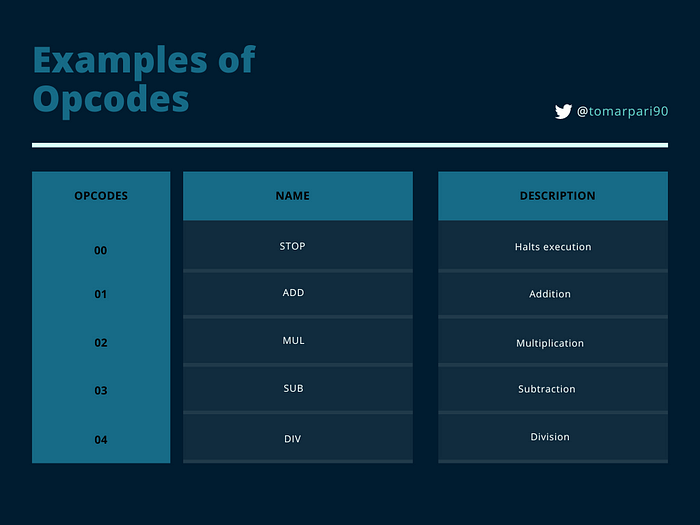Click opcode 00 in the table

pyautogui.click(x=100, y=250)
